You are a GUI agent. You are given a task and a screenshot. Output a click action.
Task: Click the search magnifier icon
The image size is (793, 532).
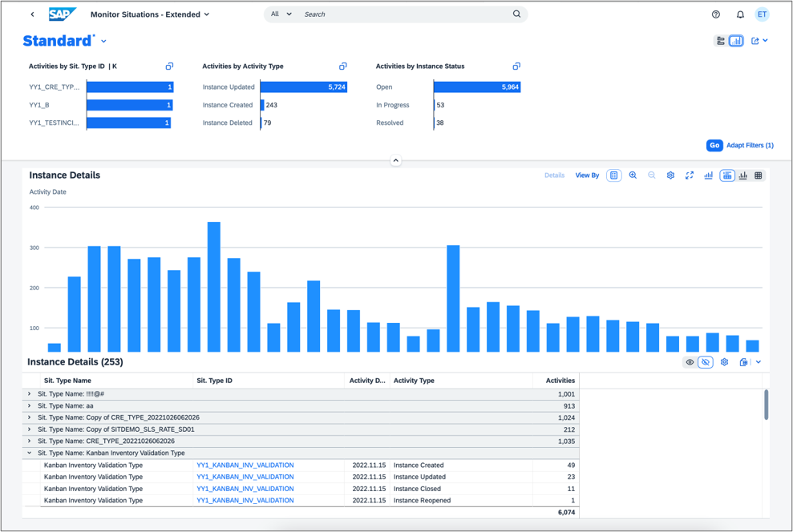(517, 14)
